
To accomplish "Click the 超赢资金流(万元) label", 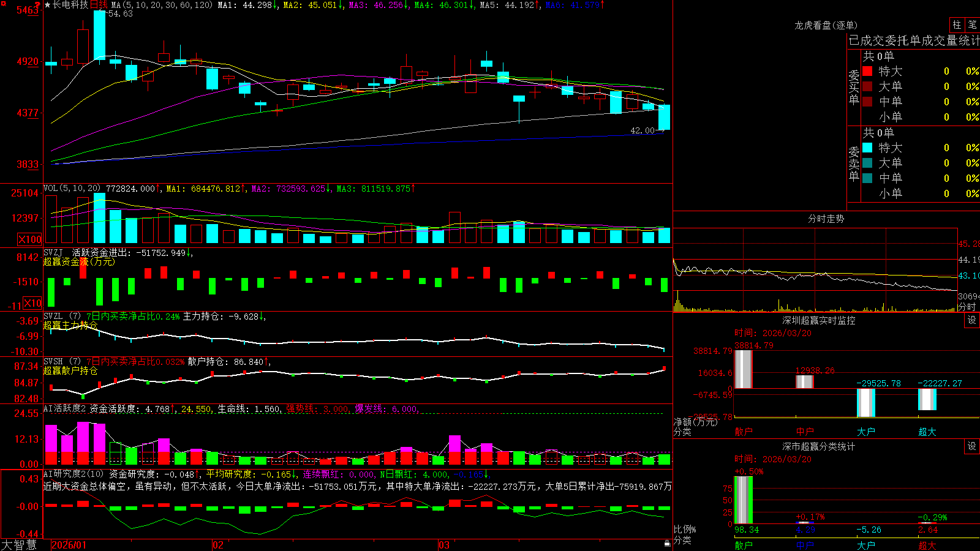I will [79, 261].
